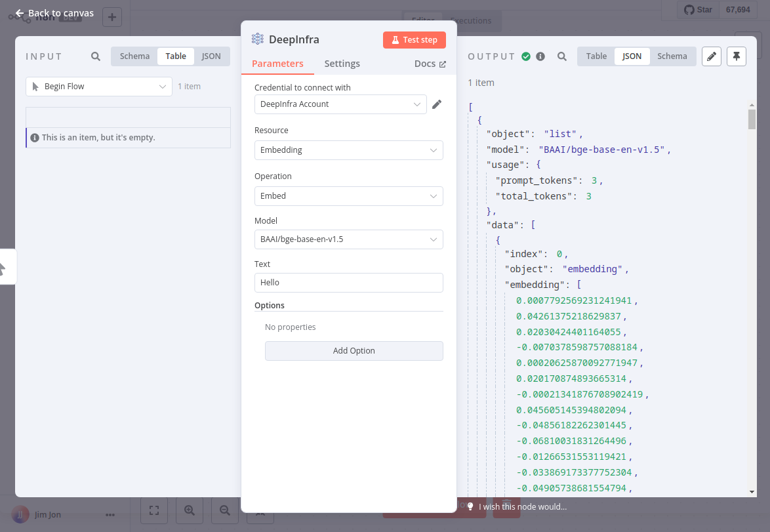Image resolution: width=770 pixels, height=532 pixels.
Task: Open the Resource Embedding dropdown
Action: coord(349,150)
